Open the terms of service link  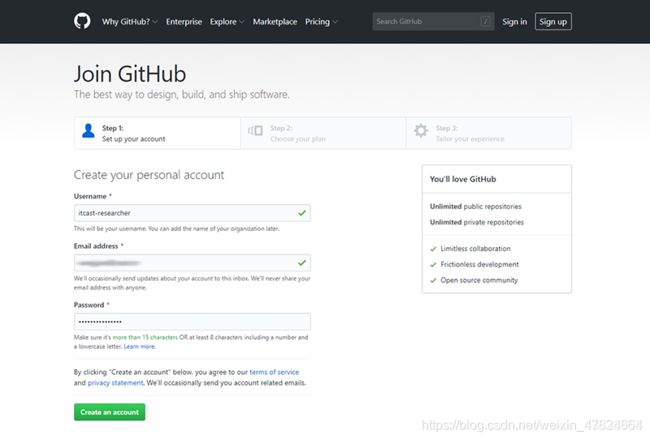click(274, 372)
